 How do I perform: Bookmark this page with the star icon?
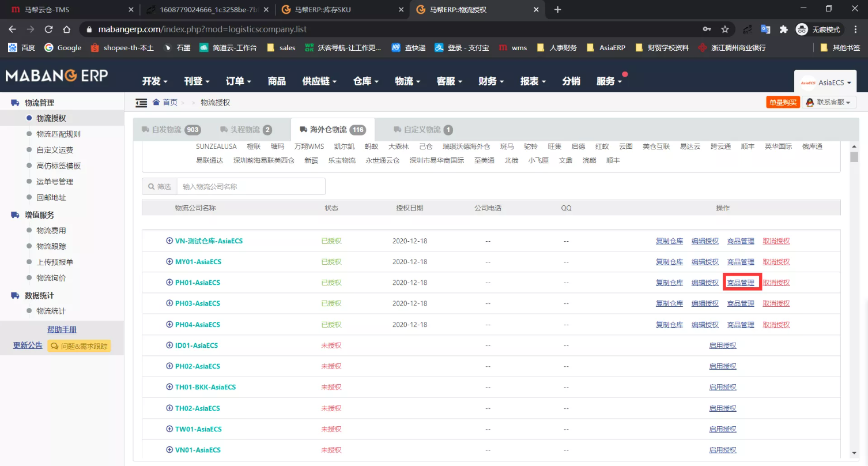click(725, 29)
